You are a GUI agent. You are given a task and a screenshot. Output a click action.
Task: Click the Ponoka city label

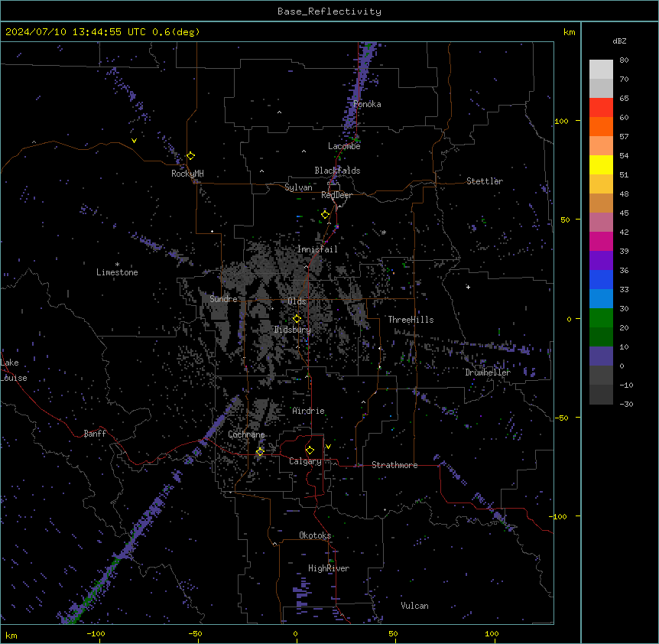[367, 104]
